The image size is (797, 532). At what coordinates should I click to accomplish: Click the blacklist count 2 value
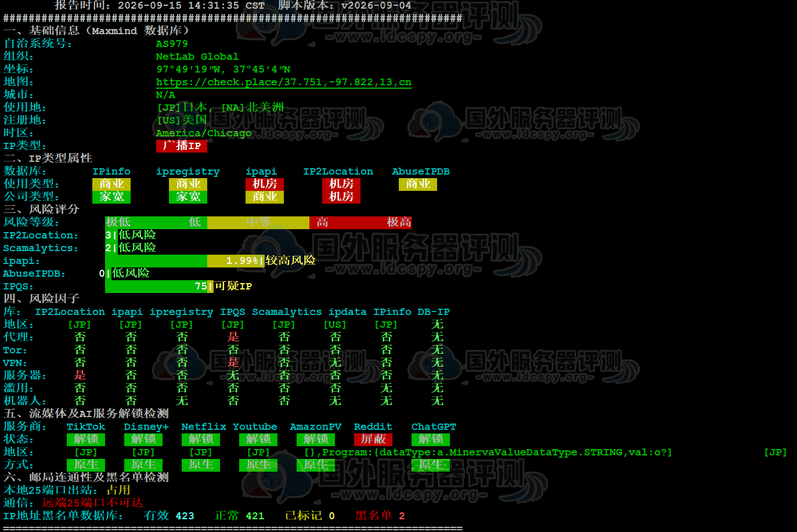click(x=402, y=516)
